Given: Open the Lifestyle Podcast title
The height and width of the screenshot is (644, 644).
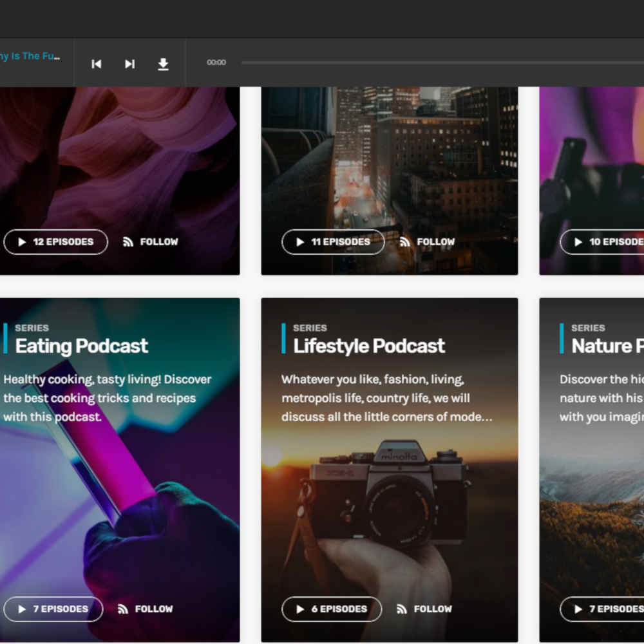Looking at the screenshot, I should coord(369,346).
